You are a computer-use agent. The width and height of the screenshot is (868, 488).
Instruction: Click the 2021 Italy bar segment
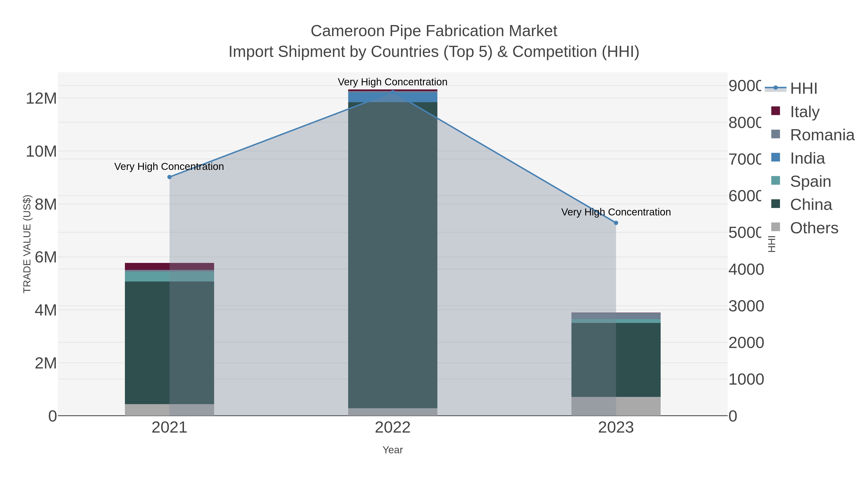click(170, 266)
